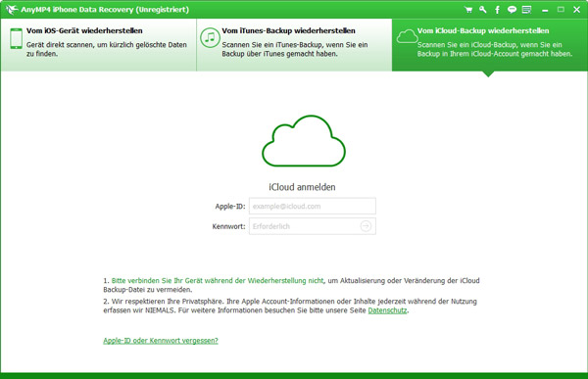Maximize the application window
Image resolution: width=588 pixels, height=379 pixels.
click(561, 10)
